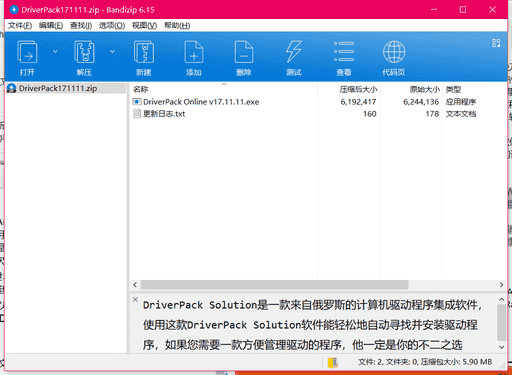The image size is (512, 375).
Task: Open the 视图(V) menu
Action: pos(144,25)
